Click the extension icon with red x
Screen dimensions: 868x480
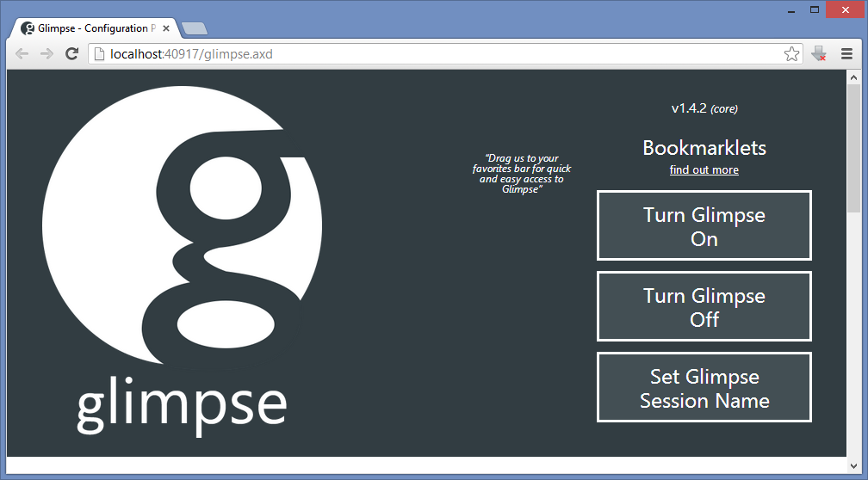819,53
